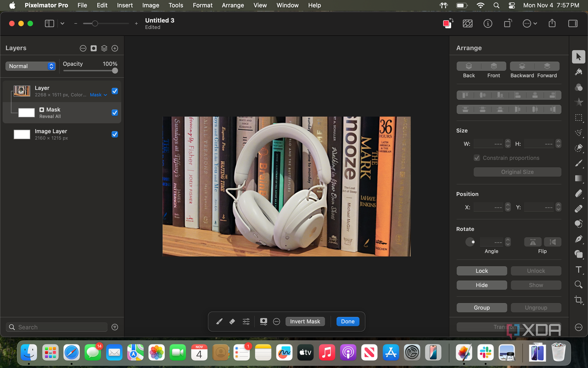
Task: Click the add layer plus icon
Action: [115, 48]
